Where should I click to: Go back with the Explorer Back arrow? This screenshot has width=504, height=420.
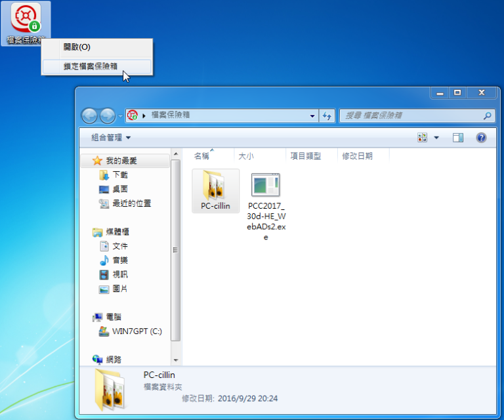[89, 115]
